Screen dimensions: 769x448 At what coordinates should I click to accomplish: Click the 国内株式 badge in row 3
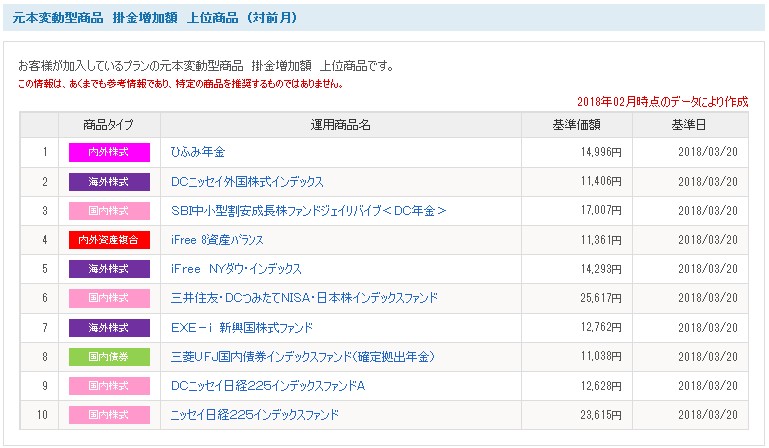[x=109, y=211]
